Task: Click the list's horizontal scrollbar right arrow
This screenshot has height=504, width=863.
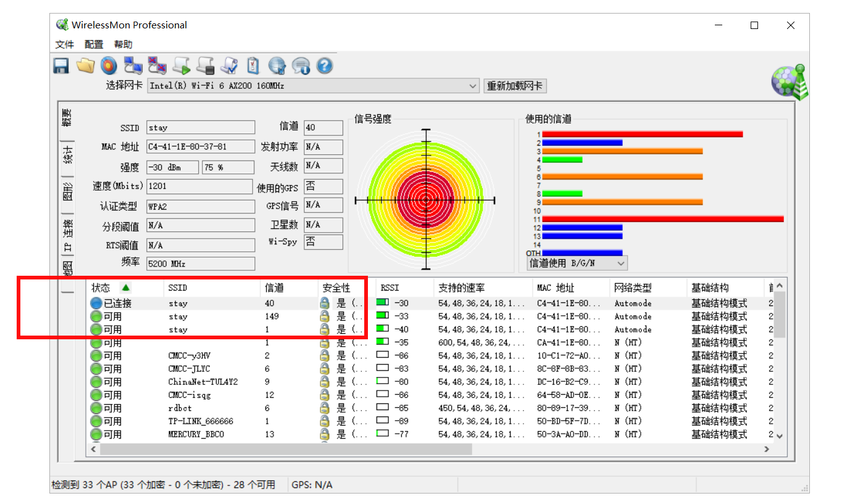Action: 767,449
